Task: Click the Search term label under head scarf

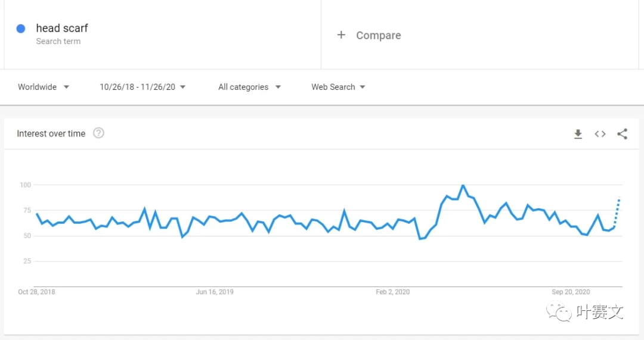Action: click(58, 42)
